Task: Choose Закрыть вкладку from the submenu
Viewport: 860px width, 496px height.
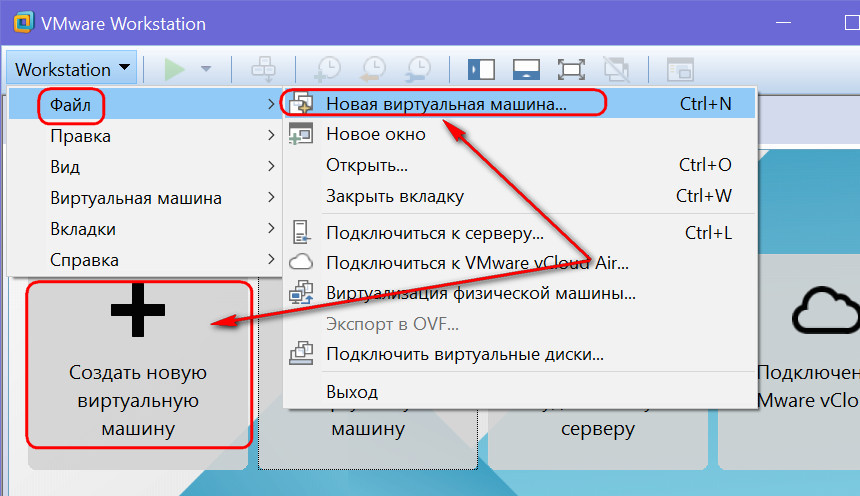Action: (519, 196)
